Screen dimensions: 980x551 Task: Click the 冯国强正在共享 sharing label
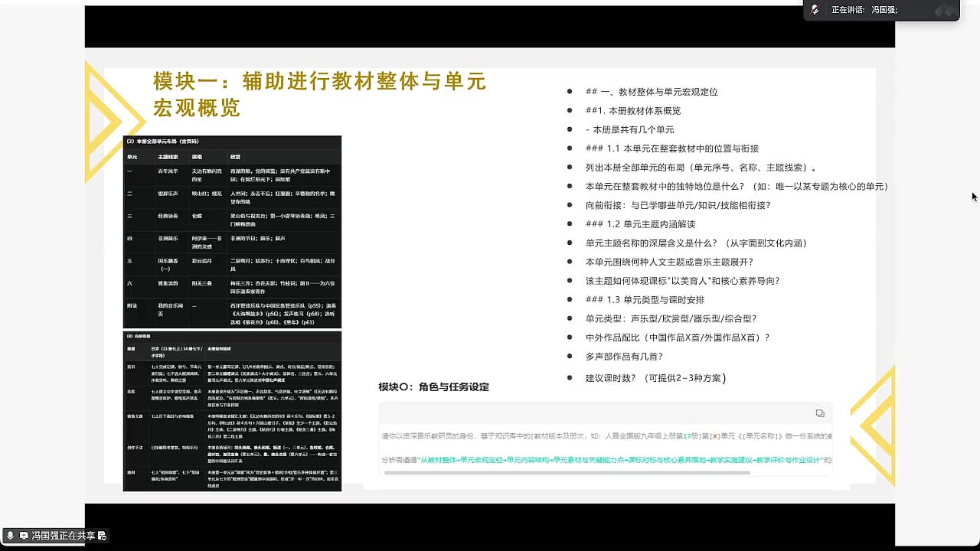64,535
